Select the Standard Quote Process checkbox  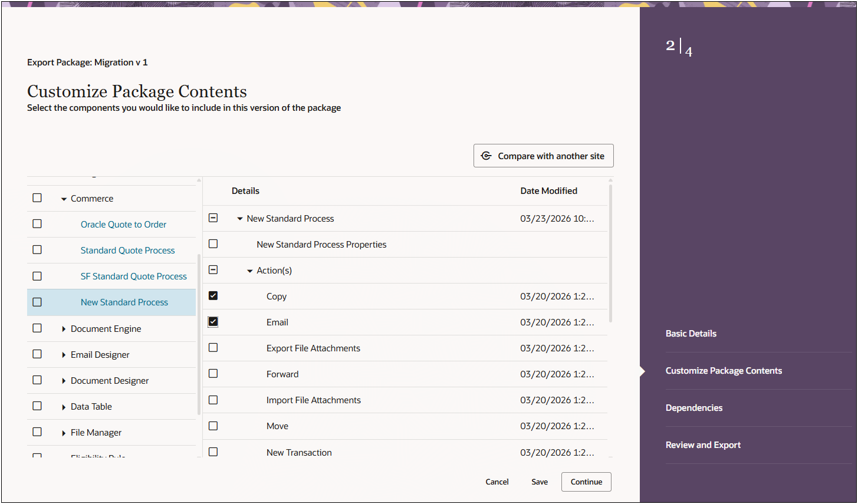tap(37, 250)
